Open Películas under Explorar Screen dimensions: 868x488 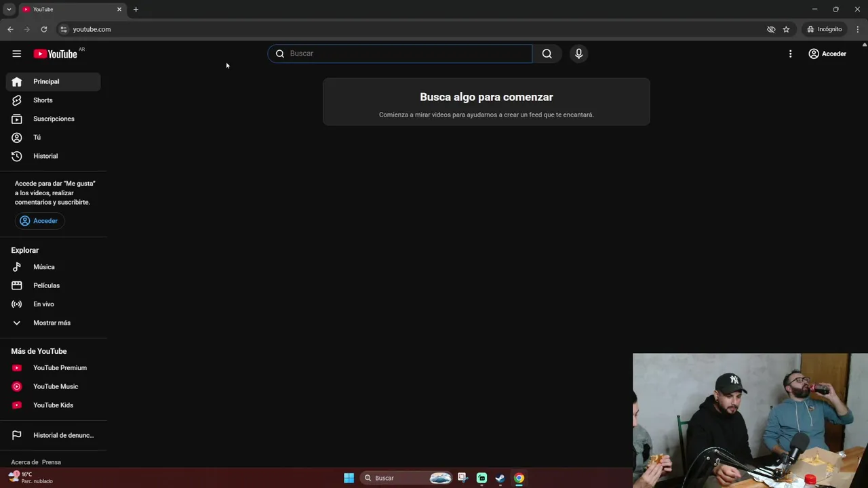(54, 285)
